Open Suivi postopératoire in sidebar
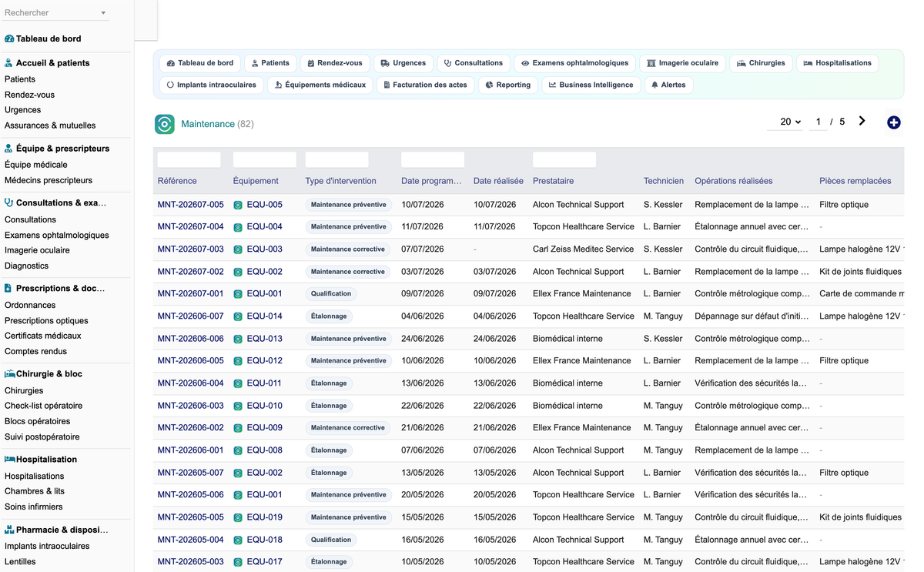This screenshot has width=924, height=572. pyautogui.click(x=42, y=437)
